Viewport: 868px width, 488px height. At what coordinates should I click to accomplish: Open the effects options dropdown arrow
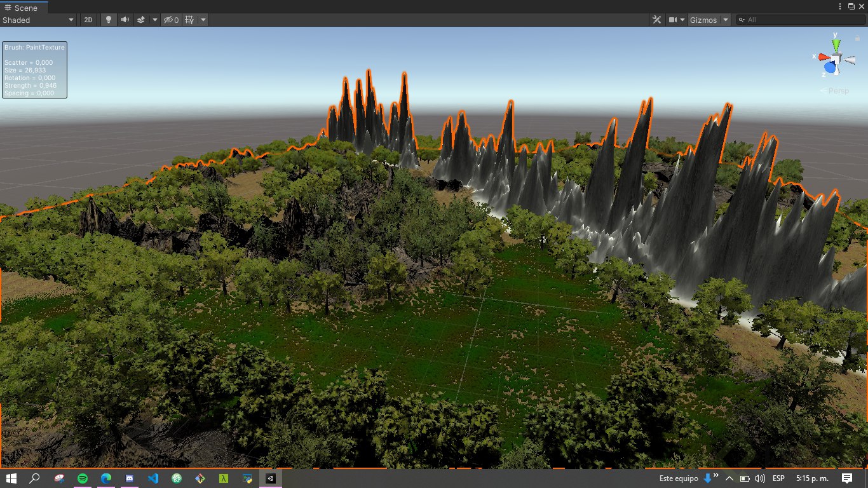(x=154, y=20)
